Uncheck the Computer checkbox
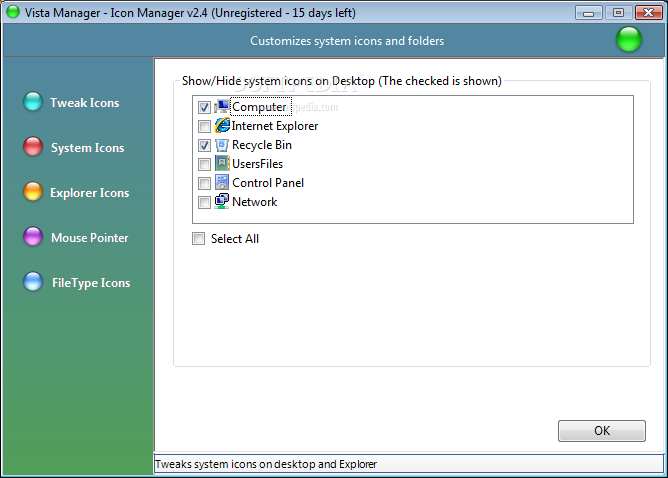Viewport: 668px width, 478px height. click(x=204, y=107)
